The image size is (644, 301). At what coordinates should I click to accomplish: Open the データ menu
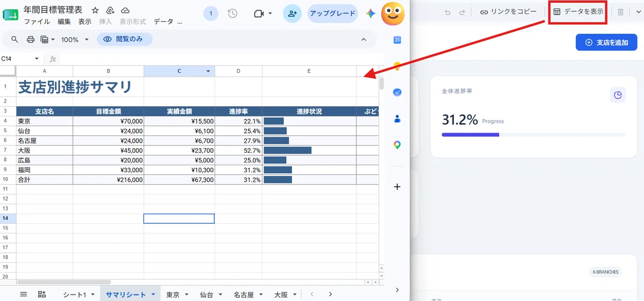click(x=164, y=21)
